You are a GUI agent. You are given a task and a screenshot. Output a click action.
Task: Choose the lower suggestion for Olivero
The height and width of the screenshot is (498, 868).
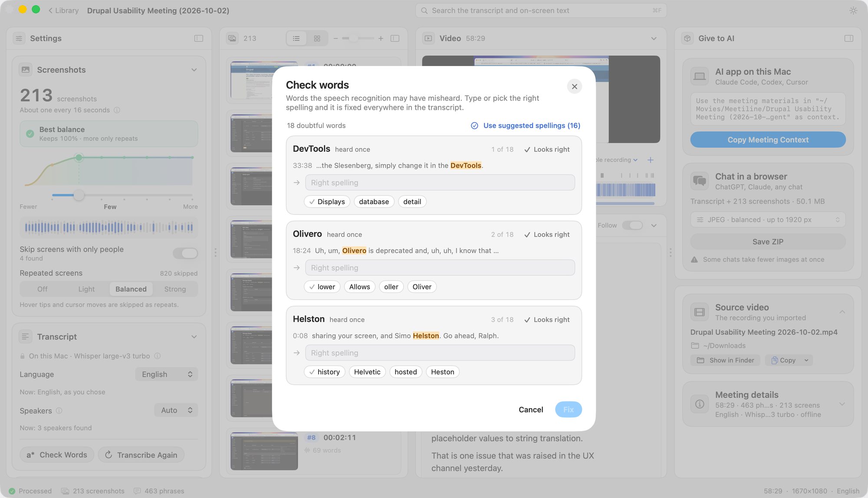tap(322, 287)
